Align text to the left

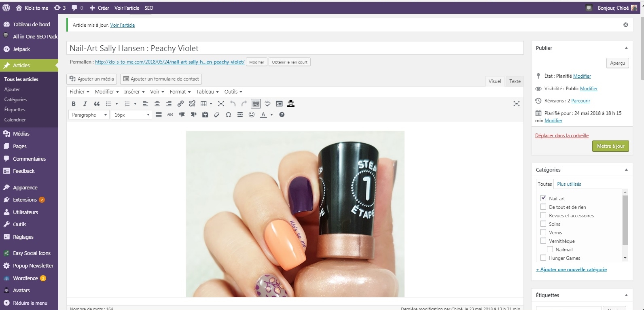pos(146,104)
